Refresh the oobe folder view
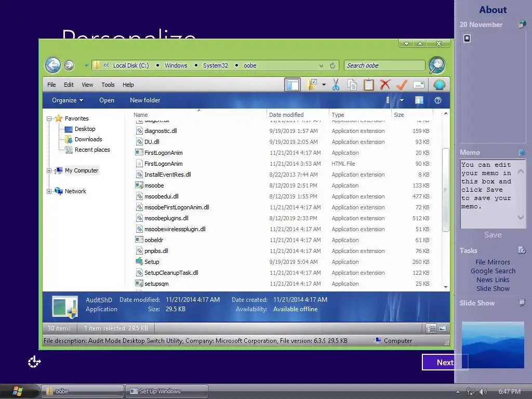 point(332,65)
